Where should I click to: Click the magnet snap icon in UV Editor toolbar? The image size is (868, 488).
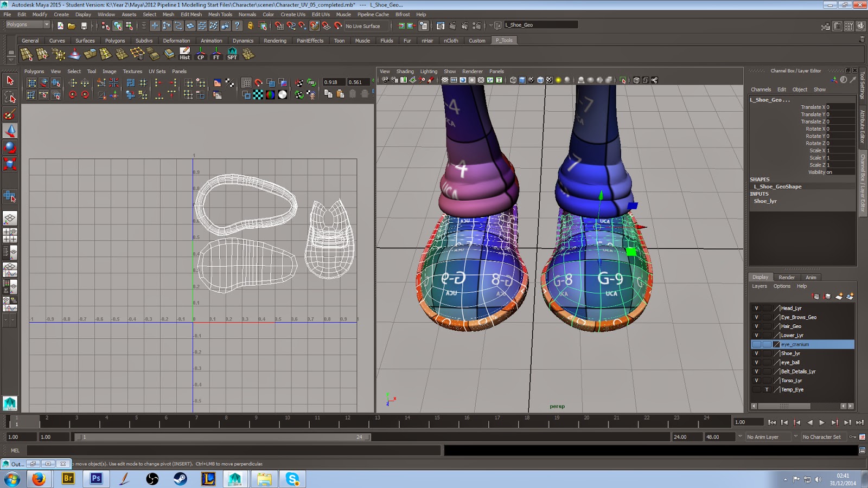[259, 82]
